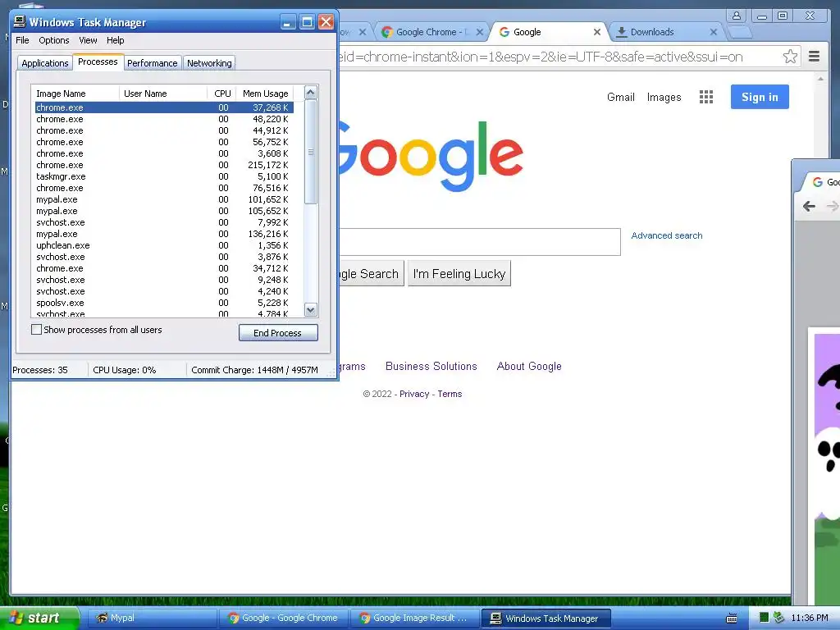Open Task Manager Options menu
Viewport: 840px width, 630px height.
point(53,40)
